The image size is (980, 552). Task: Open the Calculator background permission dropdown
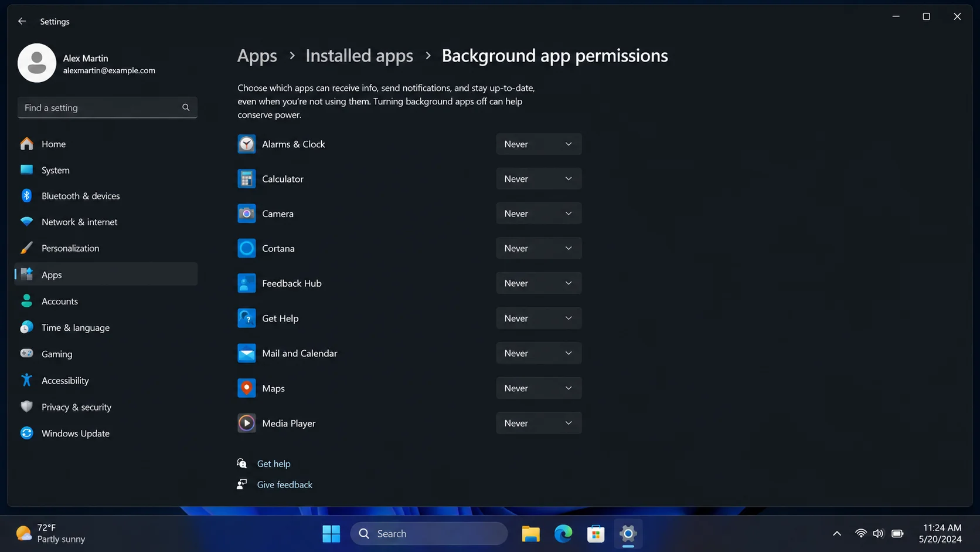[x=539, y=179]
